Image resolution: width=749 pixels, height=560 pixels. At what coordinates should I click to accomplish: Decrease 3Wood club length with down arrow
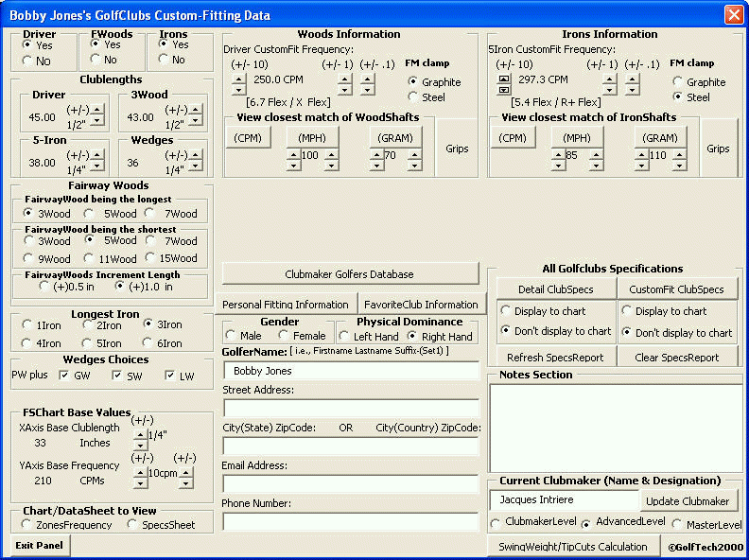(x=195, y=121)
